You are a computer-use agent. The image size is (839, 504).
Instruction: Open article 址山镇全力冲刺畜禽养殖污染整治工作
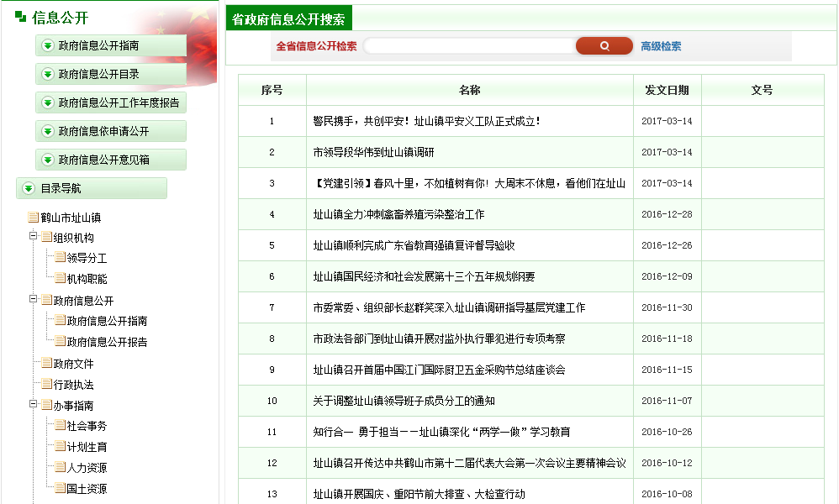point(398,214)
